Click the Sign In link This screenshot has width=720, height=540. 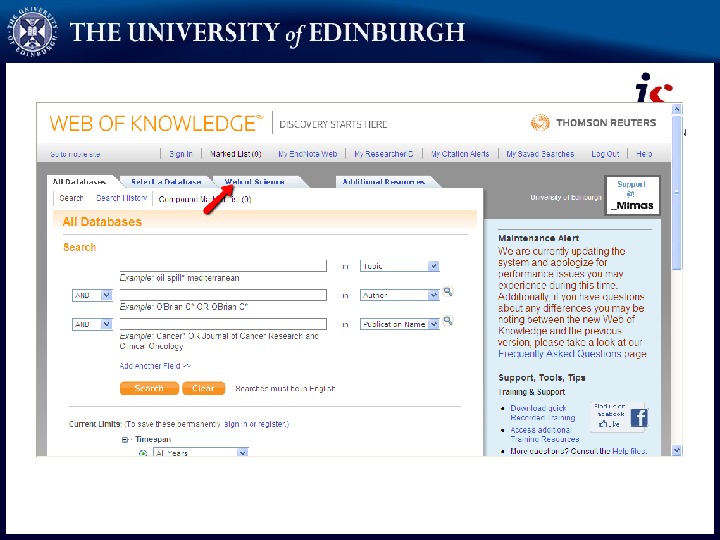[x=180, y=154]
